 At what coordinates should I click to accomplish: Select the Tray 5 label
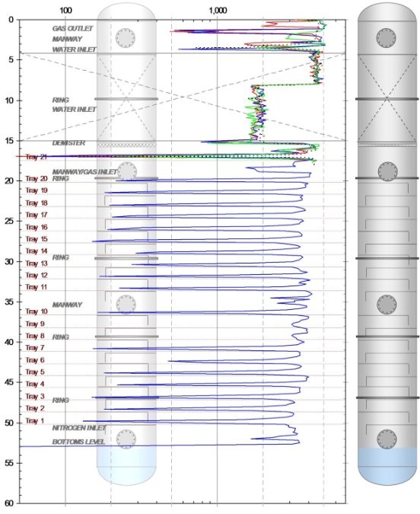pos(35,372)
